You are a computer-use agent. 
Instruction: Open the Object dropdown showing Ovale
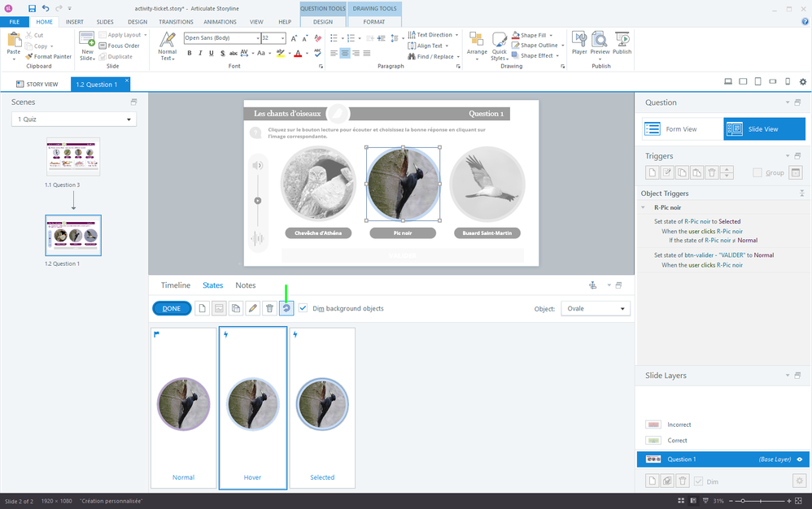(596, 309)
